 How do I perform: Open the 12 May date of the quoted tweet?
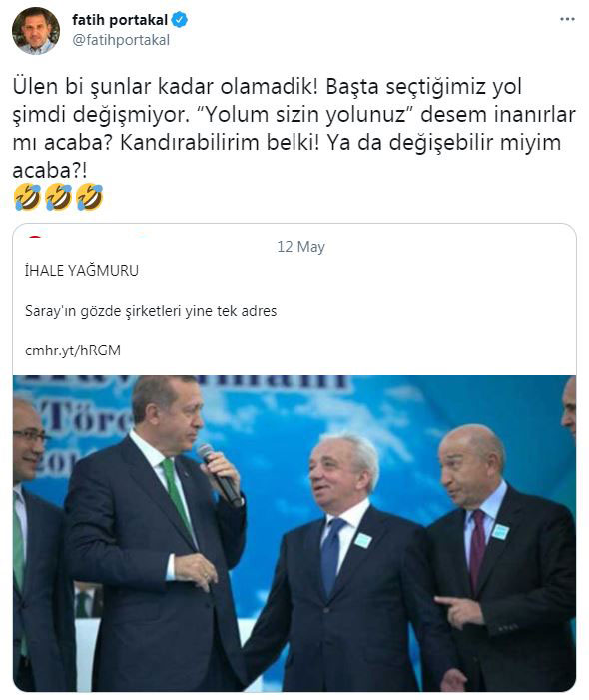[x=300, y=247]
